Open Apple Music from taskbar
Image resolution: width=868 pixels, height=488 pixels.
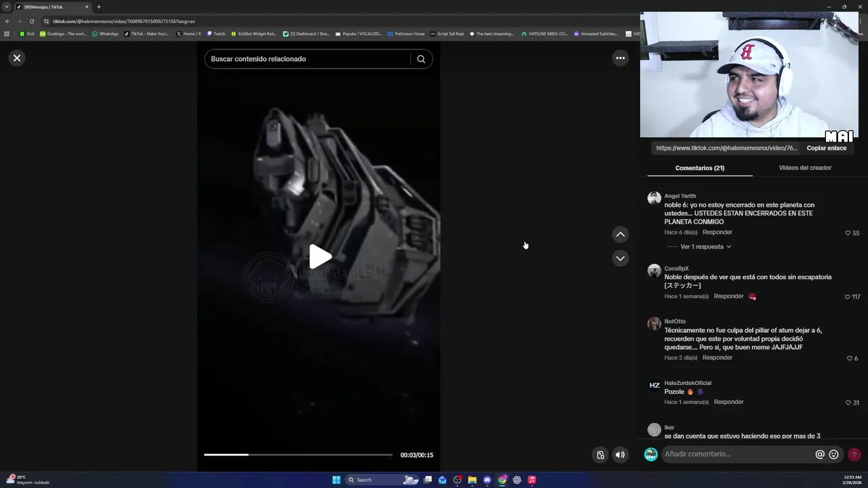[532, 480]
